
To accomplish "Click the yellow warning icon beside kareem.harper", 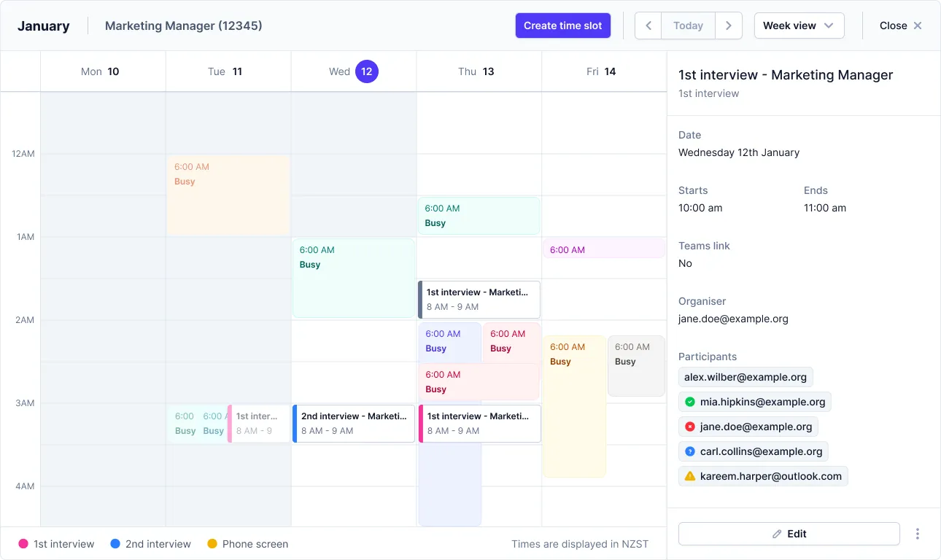I will click(690, 476).
